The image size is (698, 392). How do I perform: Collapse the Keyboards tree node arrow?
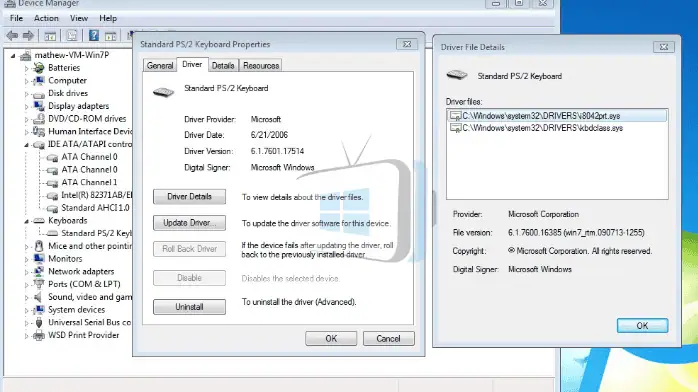26,221
